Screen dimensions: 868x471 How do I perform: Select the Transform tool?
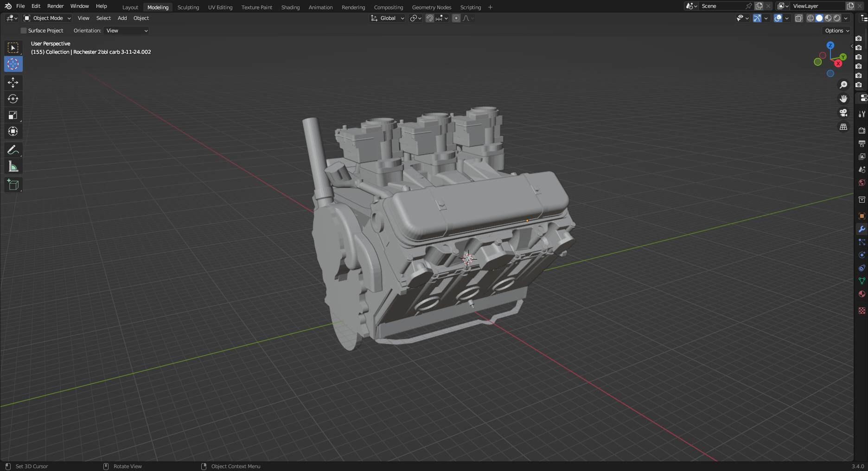click(x=13, y=131)
